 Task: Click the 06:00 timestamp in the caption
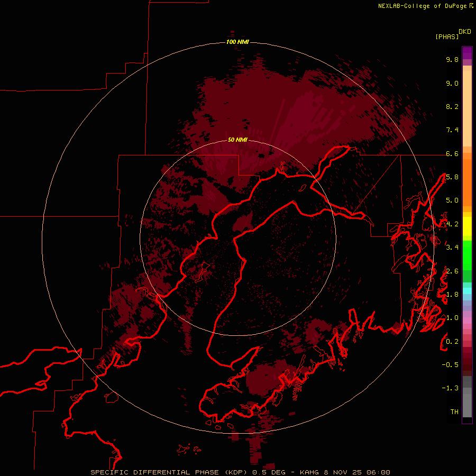pyautogui.click(x=378, y=472)
